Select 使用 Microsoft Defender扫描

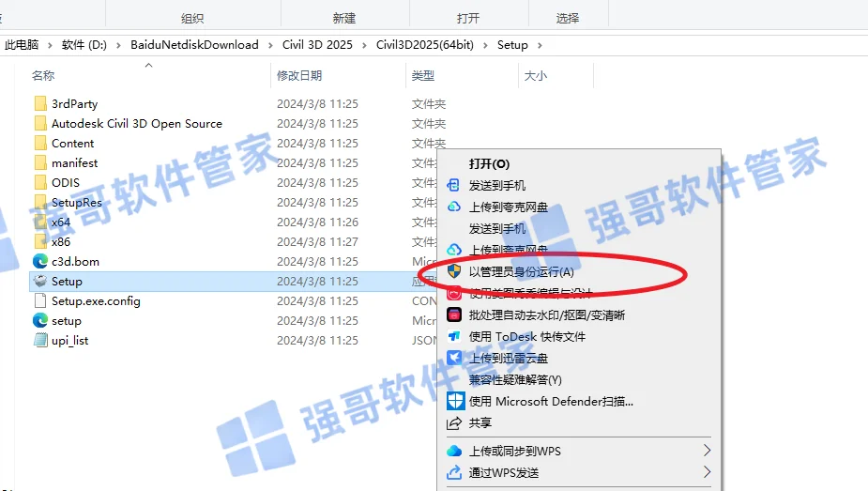[x=552, y=401]
